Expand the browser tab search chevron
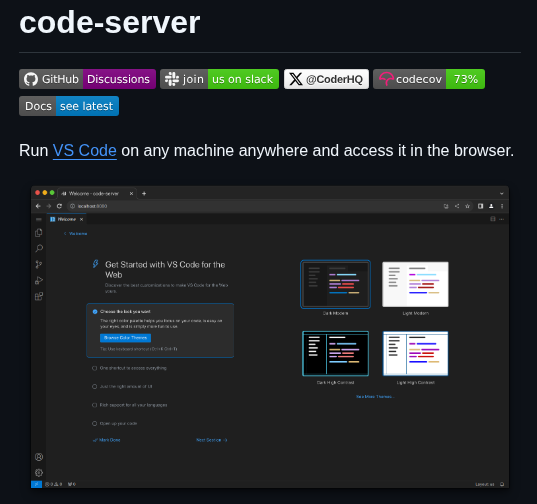 point(502,193)
